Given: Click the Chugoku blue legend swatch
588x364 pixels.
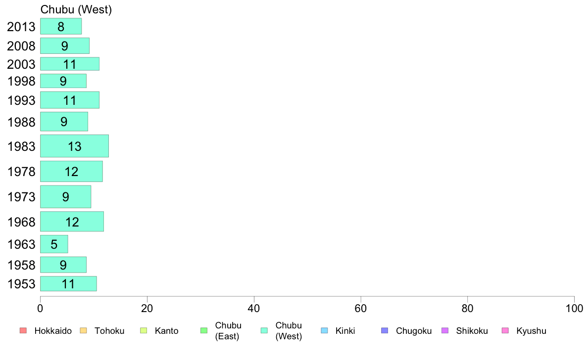Looking at the screenshot, I should [385, 331].
